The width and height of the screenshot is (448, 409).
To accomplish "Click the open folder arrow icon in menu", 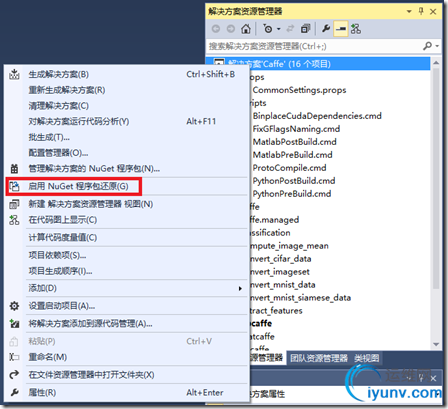I will tap(14, 375).
